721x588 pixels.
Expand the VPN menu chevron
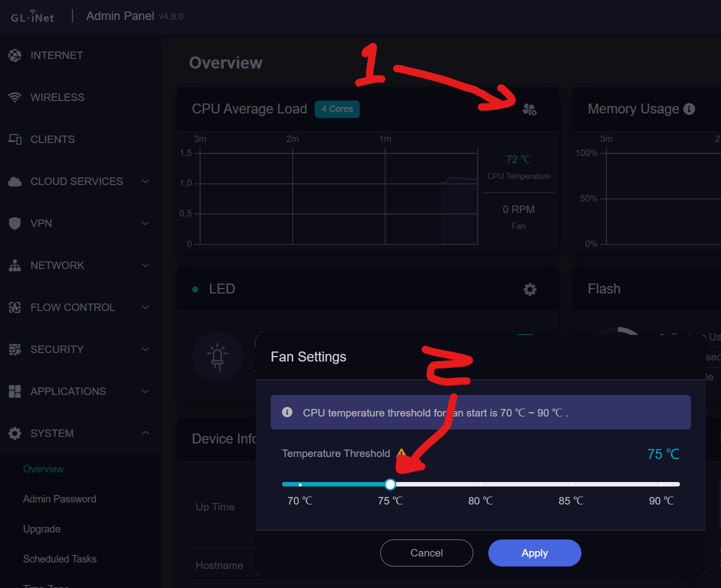[146, 223]
